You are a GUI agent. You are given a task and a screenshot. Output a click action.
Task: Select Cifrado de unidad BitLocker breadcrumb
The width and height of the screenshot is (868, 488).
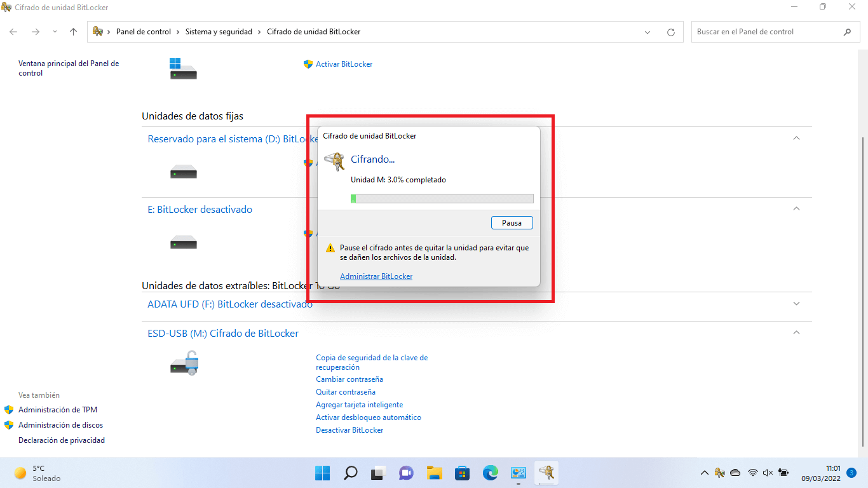[313, 32]
